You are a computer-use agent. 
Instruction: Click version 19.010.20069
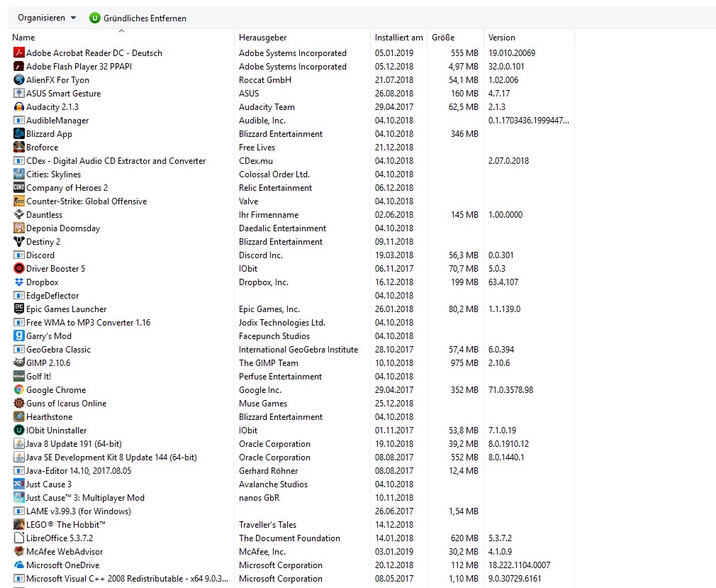click(511, 53)
